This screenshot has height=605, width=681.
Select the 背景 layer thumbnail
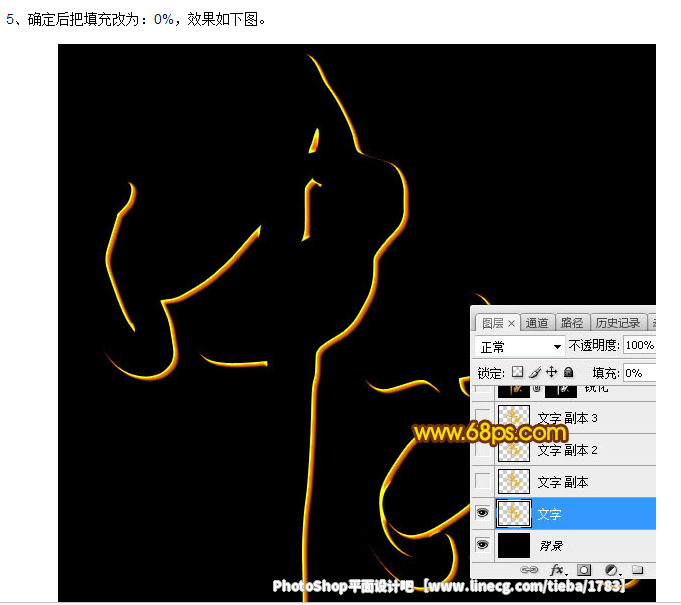pyautogui.click(x=514, y=545)
